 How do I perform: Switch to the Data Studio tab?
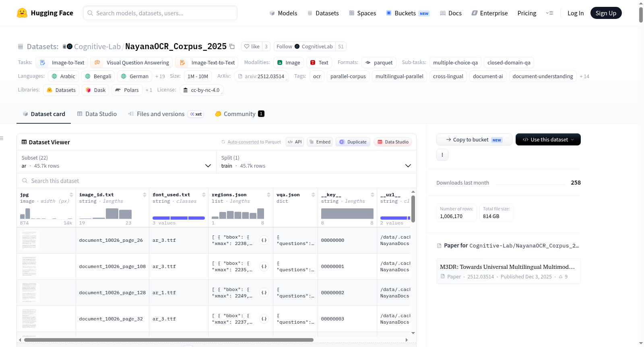[x=97, y=114]
